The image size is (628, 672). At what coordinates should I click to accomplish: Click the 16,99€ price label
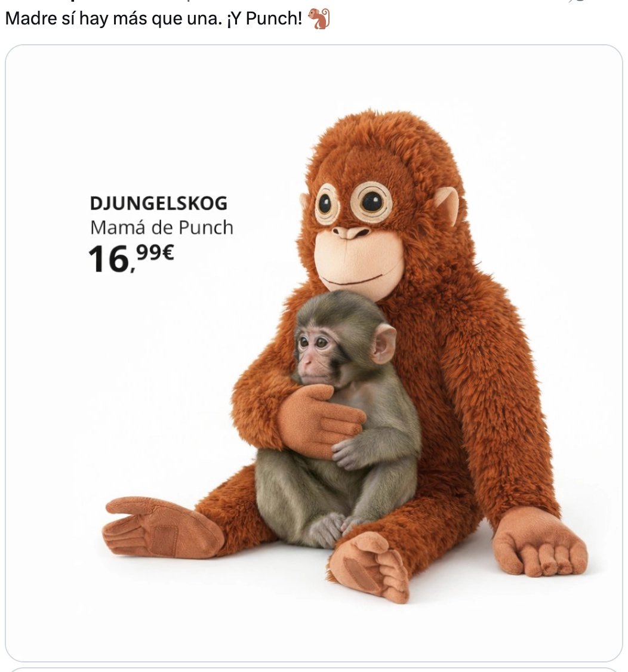pyautogui.click(x=131, y=258)
